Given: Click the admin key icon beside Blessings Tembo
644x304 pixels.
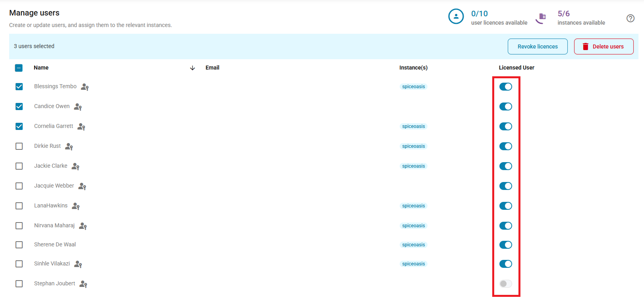Looking at the screenshot, I should [x=85, y=87].
